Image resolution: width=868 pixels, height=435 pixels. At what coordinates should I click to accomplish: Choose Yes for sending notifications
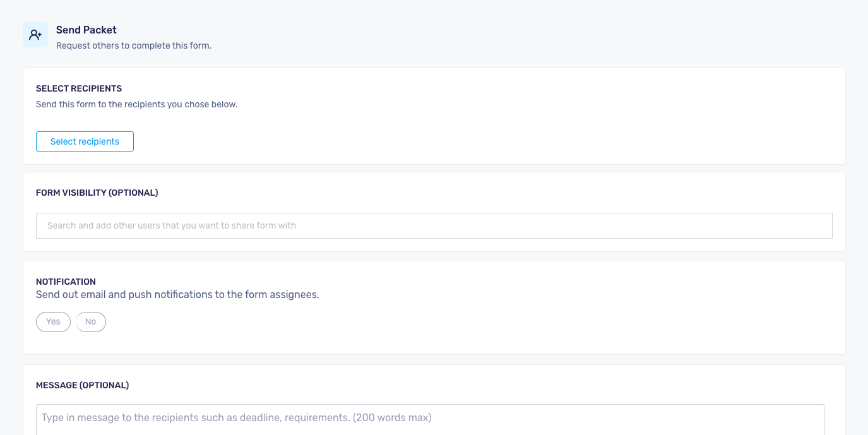pos(53,322)
